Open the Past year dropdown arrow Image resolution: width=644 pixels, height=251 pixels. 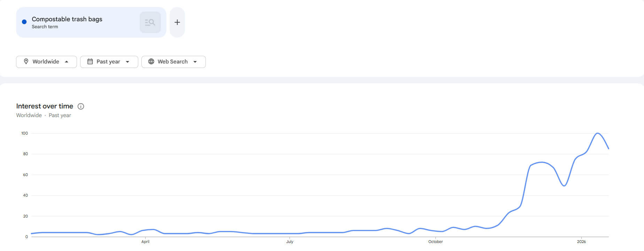point(127,62)
